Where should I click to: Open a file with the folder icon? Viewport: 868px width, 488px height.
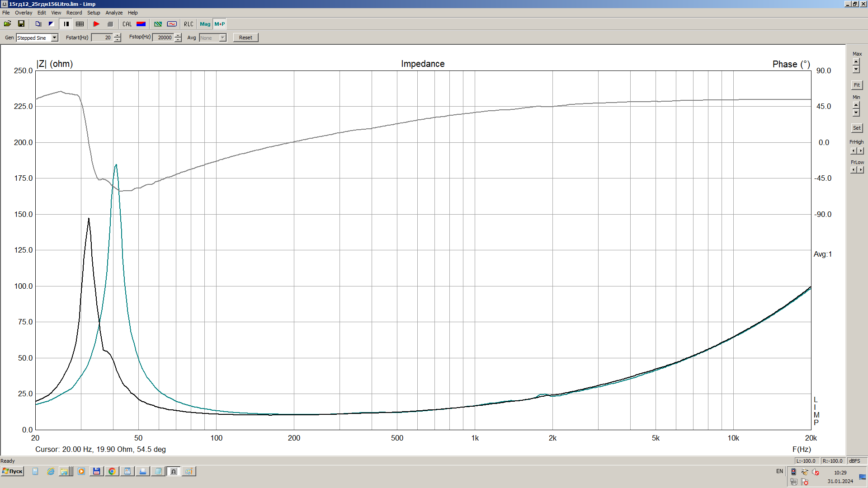(x=7, y=24)
